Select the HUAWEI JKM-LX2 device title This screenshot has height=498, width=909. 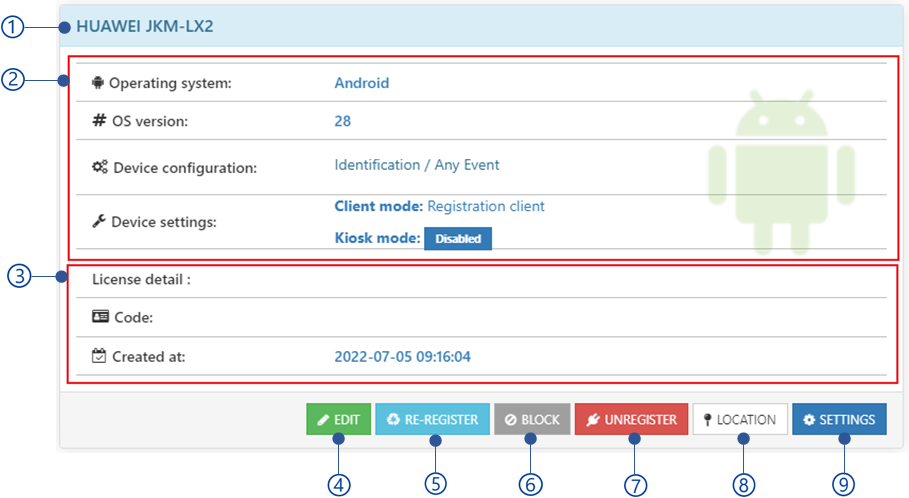coord(145,26)
